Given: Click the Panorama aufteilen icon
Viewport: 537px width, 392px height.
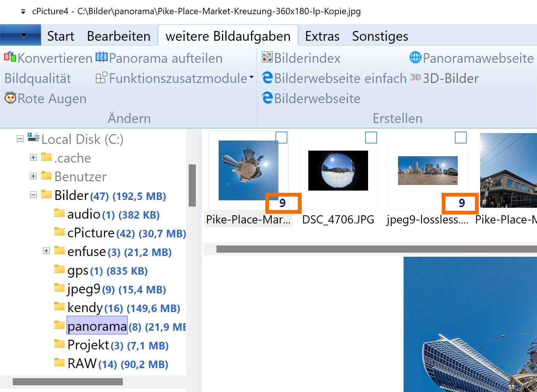Looking at the screenshot, I should point(101,57).
